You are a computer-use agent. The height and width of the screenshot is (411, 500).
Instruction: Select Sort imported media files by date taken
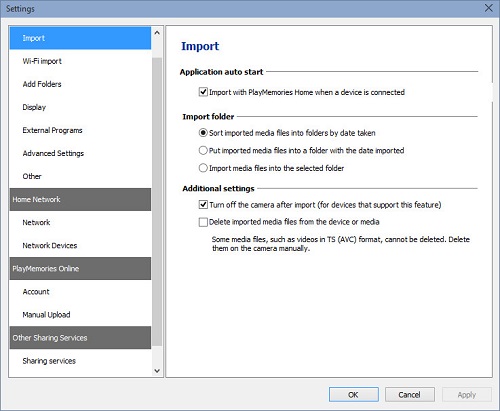pyautogui.click(x=203, y=133)
